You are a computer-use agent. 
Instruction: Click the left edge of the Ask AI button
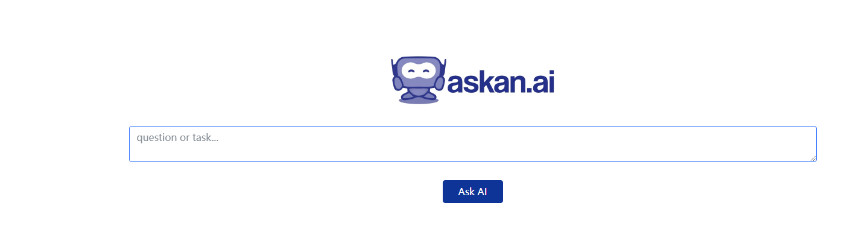445,192
